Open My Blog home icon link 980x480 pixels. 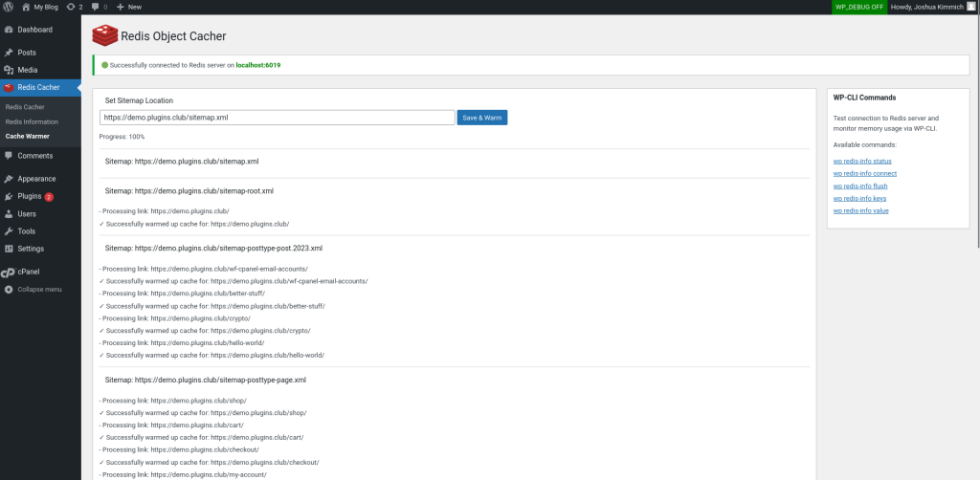point(26,7)
